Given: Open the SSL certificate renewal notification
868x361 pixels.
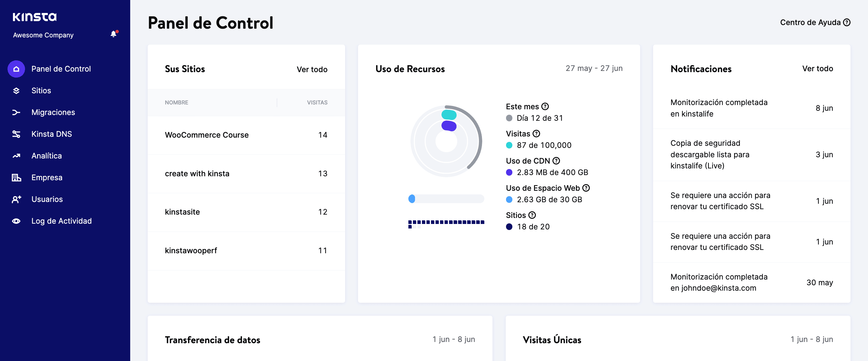Looking at the screenshot, I should (x=720, y=201).
